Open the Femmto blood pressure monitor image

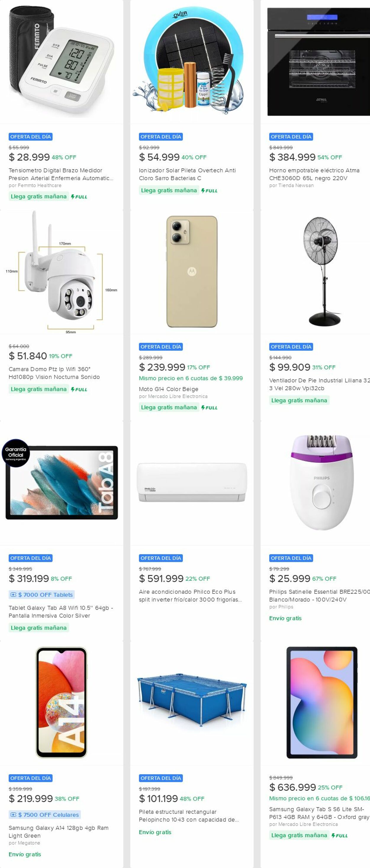(61, 62)
